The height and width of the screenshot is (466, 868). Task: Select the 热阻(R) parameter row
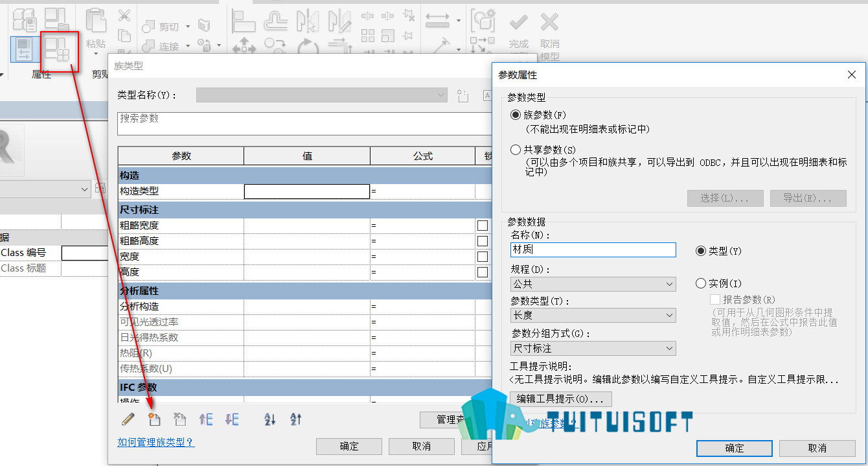click(304, 353)
